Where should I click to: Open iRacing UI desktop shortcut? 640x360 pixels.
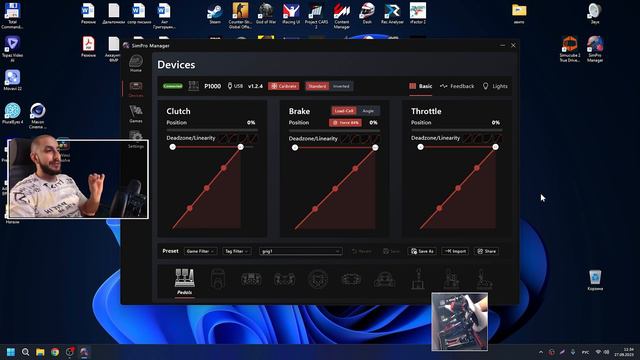291,13
